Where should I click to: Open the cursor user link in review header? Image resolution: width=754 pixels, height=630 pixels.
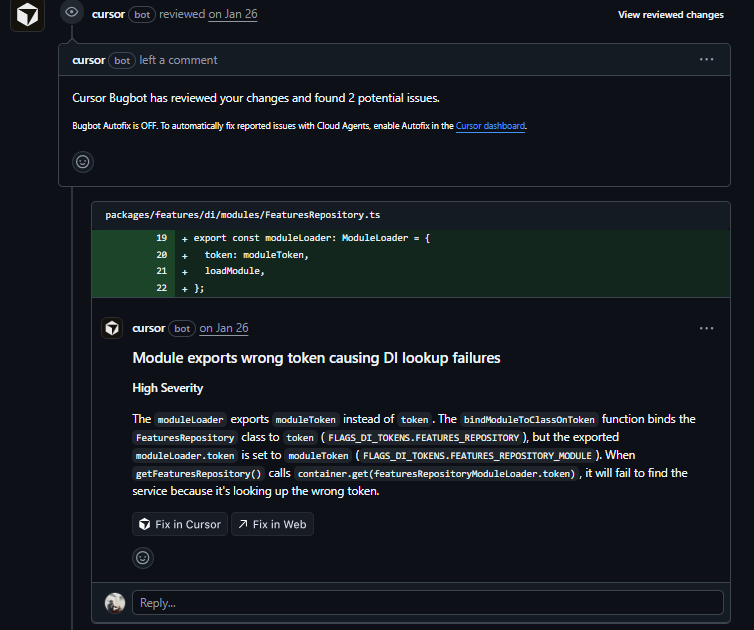coord(108,14)
